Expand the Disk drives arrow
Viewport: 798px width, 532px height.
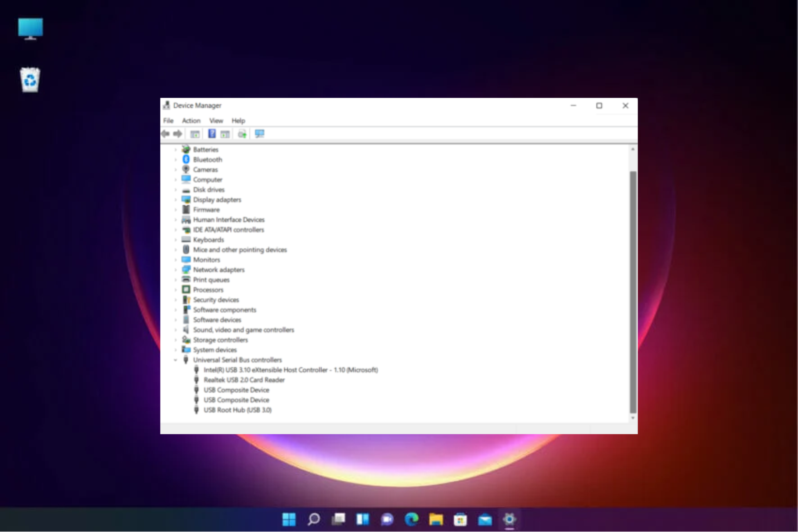pos(175,190)
